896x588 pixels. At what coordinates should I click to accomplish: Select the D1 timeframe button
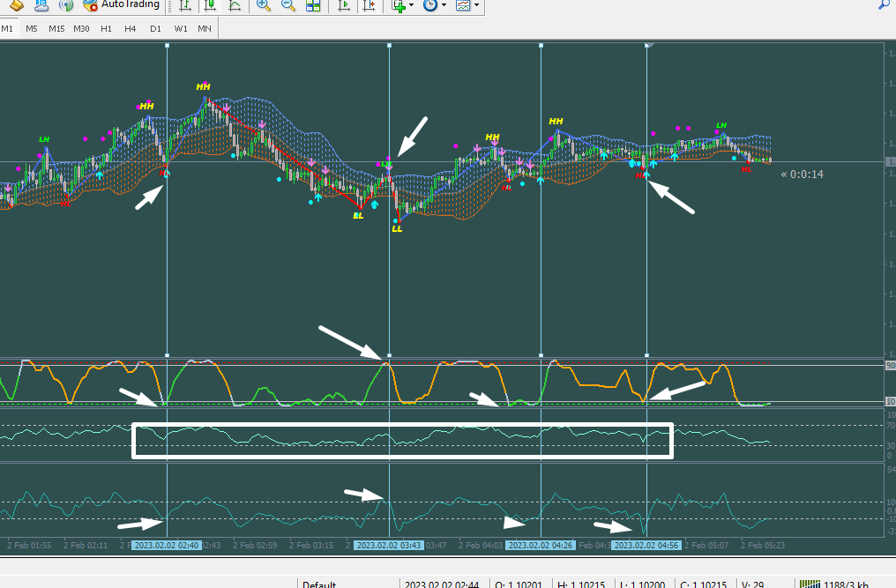tap(155, 28)
